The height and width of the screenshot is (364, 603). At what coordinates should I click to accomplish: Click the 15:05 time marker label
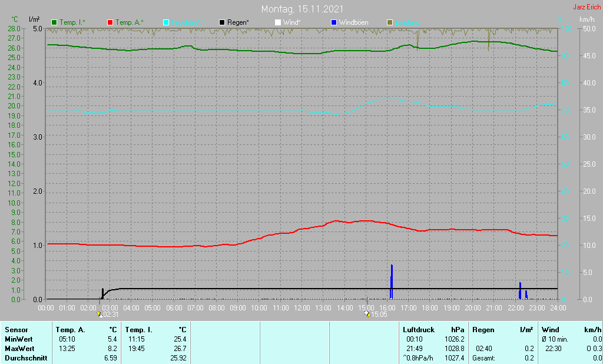(379, 315)
